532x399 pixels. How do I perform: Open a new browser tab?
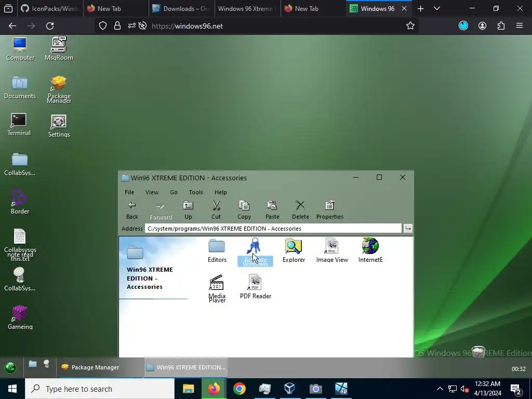[420, 8]
